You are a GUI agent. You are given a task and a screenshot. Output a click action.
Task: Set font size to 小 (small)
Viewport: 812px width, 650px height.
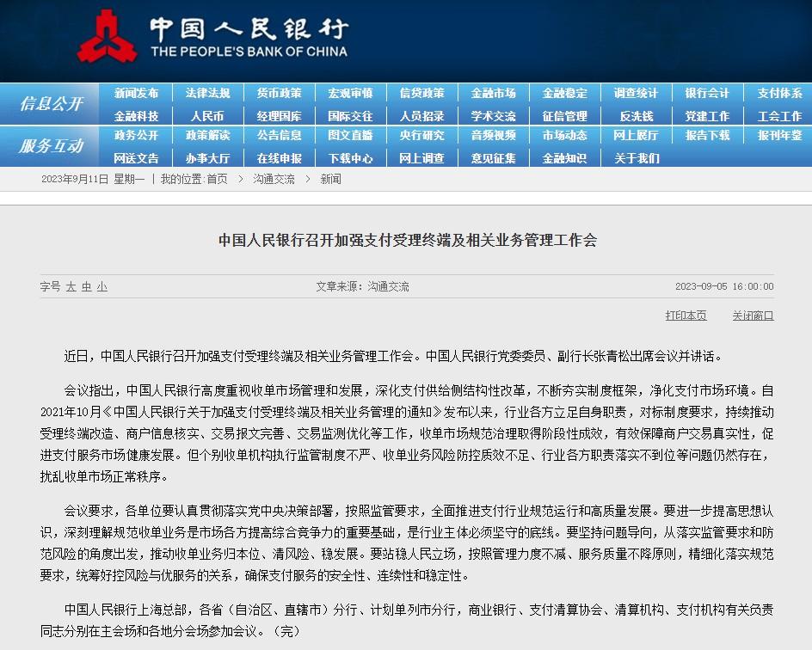(102, 287)
